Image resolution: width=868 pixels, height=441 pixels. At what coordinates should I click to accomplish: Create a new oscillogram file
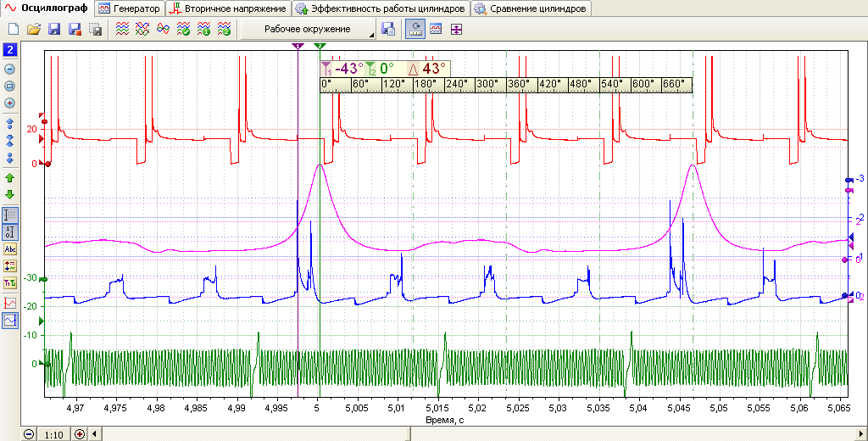14,30
